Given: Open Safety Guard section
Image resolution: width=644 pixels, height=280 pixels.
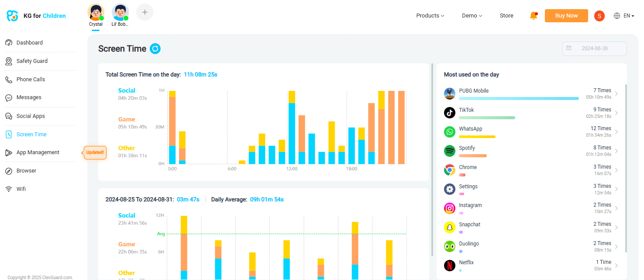Looking at the screenshot, I should (x=32, y=61).
